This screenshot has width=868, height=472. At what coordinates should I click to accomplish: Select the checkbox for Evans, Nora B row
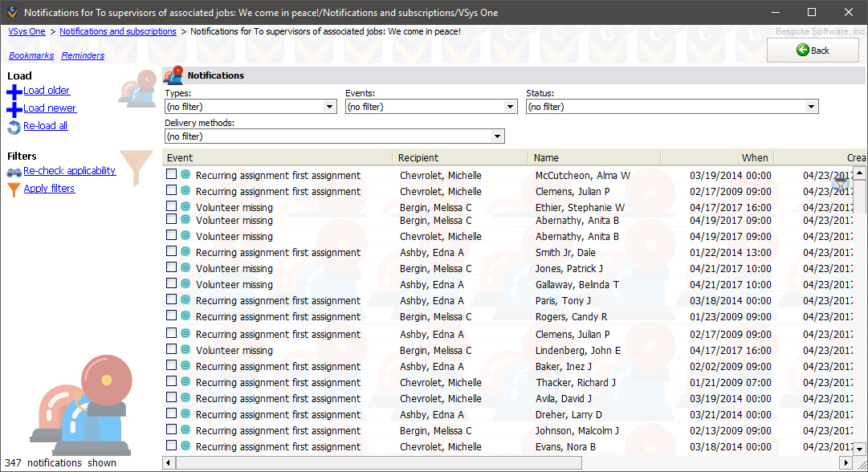tap(171, 446)
